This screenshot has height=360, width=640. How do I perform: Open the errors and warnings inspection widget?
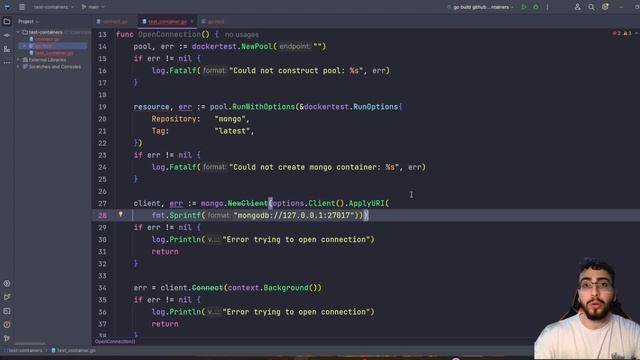(x=622, y=33)
